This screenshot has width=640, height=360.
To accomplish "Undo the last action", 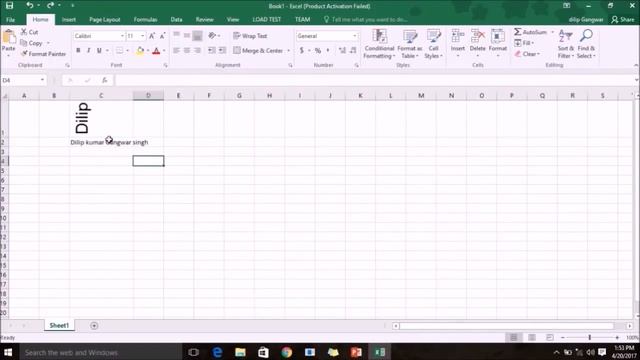I will (x=29, y=5).
